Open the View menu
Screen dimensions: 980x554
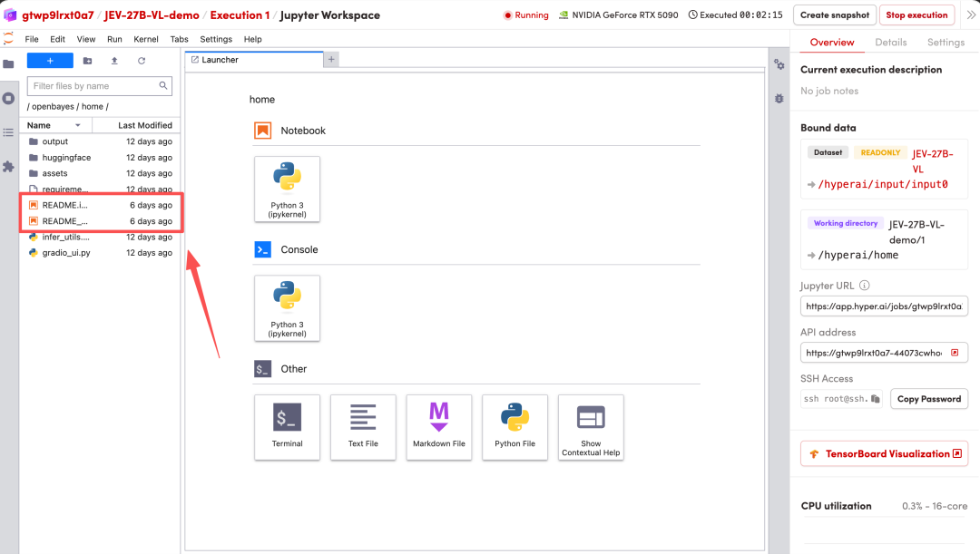[x=86, y=39]
